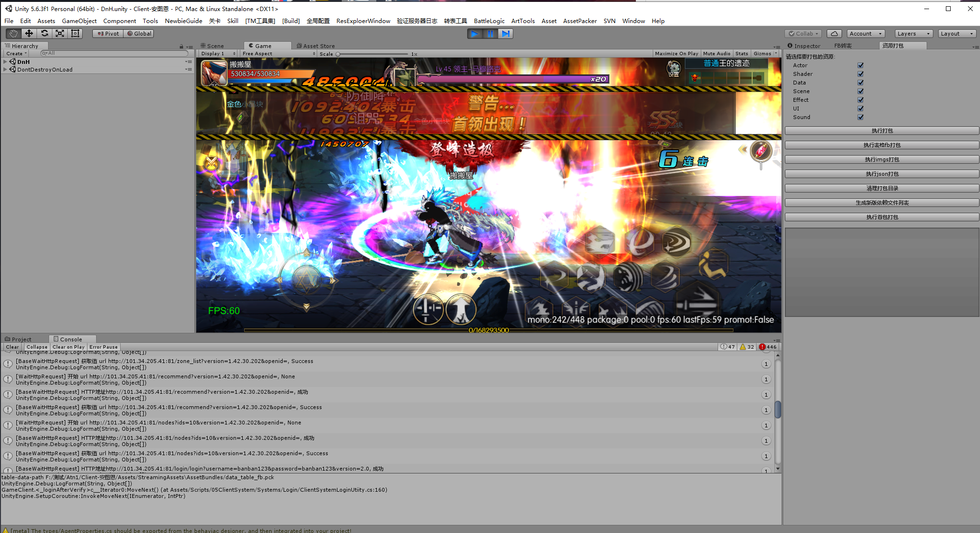Toggle the Global coordinate mode
This screenshot has width=980, height=533.
(x=139, y=34)
